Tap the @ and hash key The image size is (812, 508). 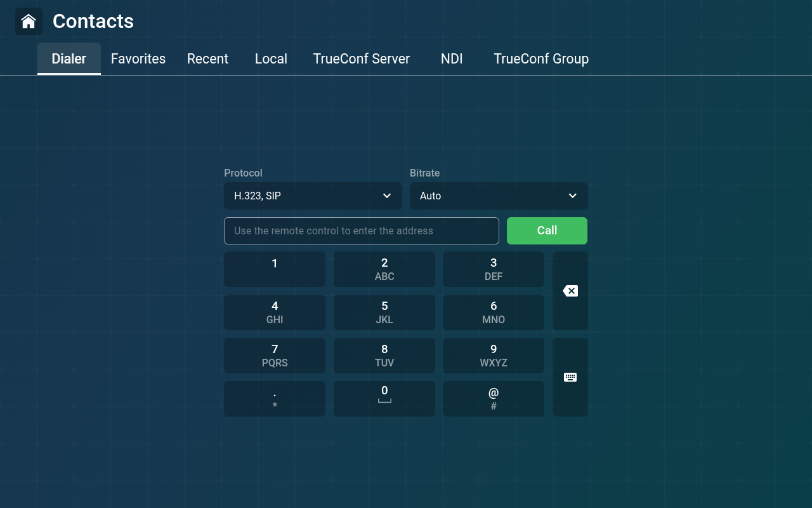494,399
